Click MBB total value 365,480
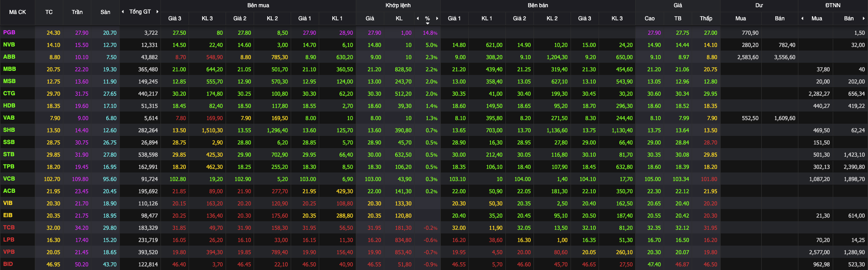Viewport: 868px width, 270px height. tap(148, 70)
